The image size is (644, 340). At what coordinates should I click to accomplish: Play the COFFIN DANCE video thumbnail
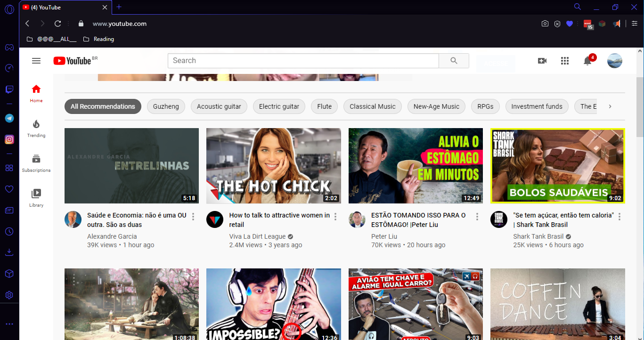tap(558, 304)
